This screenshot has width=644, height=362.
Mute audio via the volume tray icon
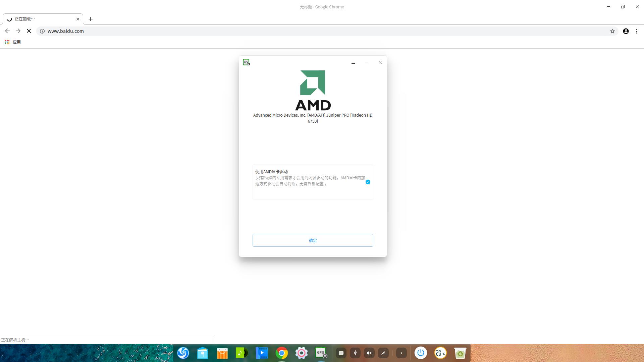pos(369,353)
